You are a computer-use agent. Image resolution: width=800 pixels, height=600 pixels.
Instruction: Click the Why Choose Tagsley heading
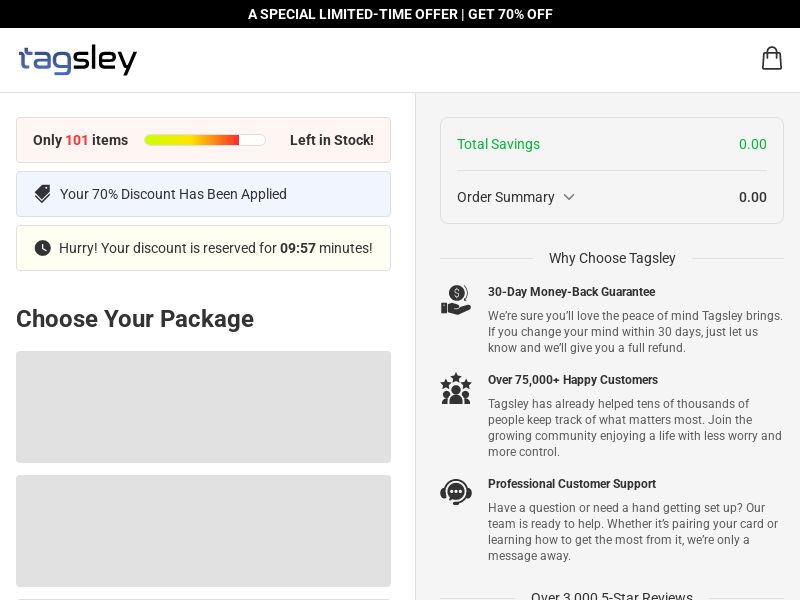612,258
